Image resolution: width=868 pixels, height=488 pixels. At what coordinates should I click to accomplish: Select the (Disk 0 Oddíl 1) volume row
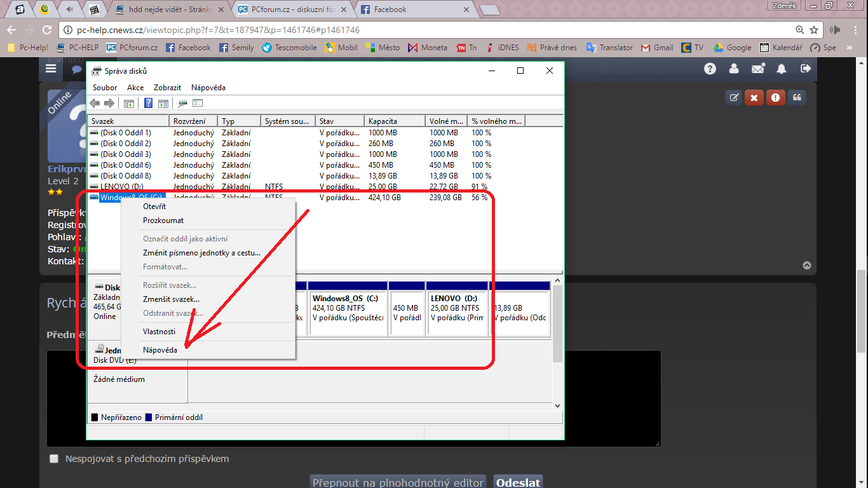click(x=325, y=133)
